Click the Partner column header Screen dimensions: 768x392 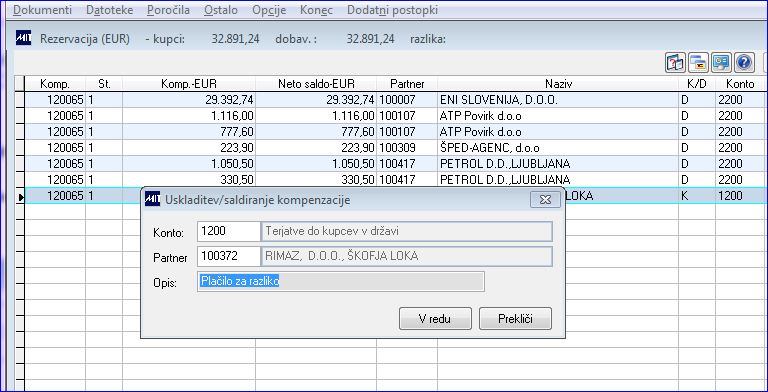(407, 84)
